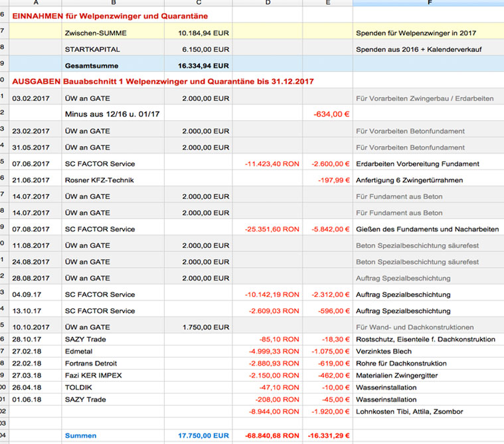Click the Gesamtsumme label cell

coord(113,64)
